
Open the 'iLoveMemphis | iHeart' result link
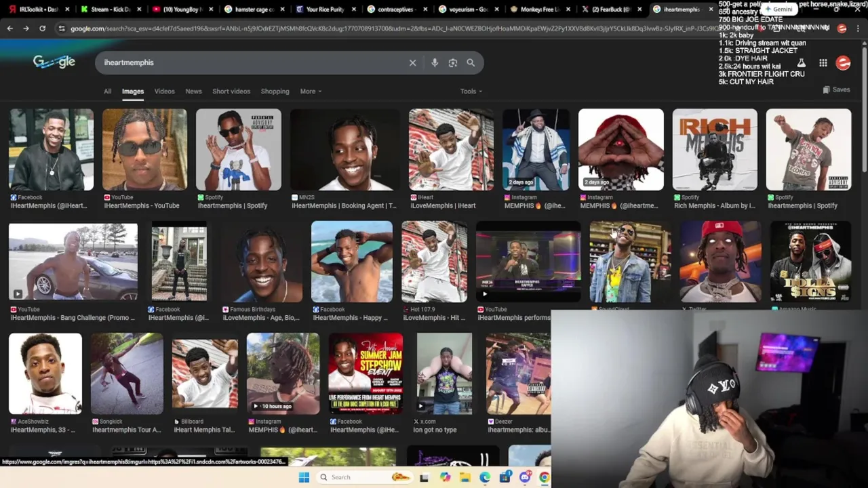pos(443,205)
